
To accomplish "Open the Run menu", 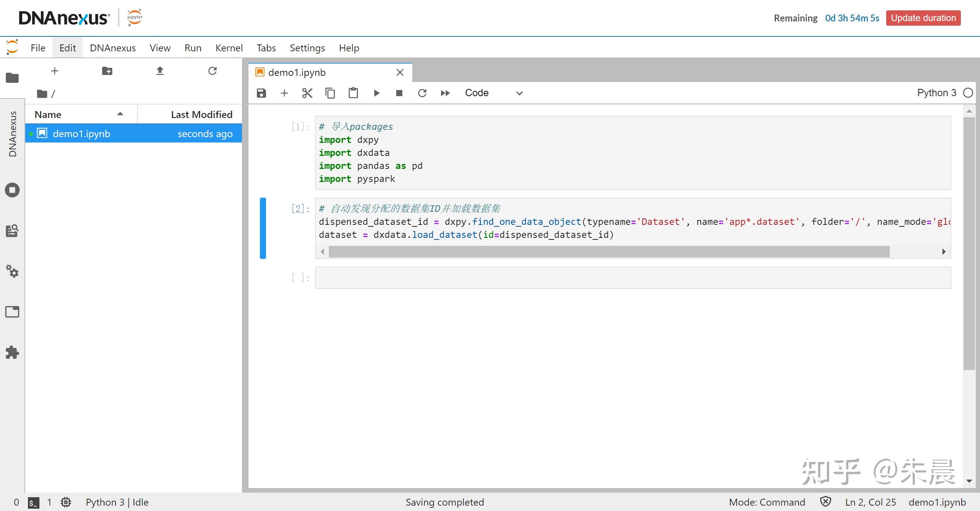I will pyautogui.click(x=193, y=48).
